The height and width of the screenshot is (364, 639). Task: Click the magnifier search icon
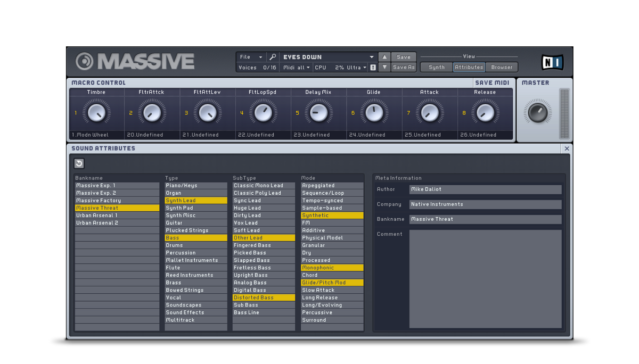[x=273, y=57]
